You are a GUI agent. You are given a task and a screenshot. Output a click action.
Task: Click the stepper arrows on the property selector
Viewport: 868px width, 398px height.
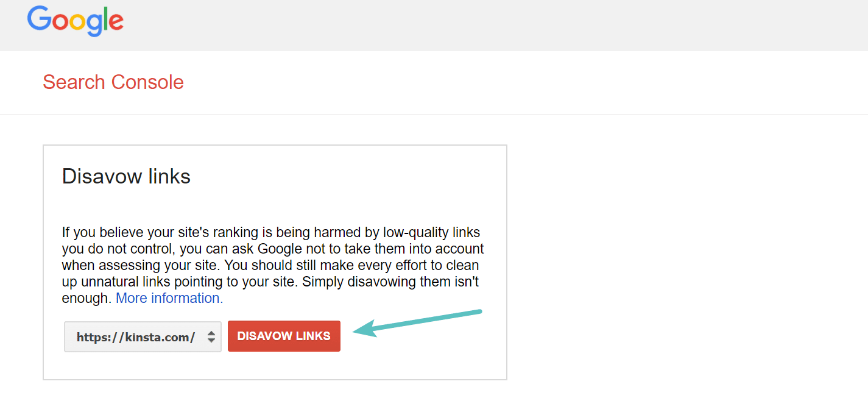[213, 336]
